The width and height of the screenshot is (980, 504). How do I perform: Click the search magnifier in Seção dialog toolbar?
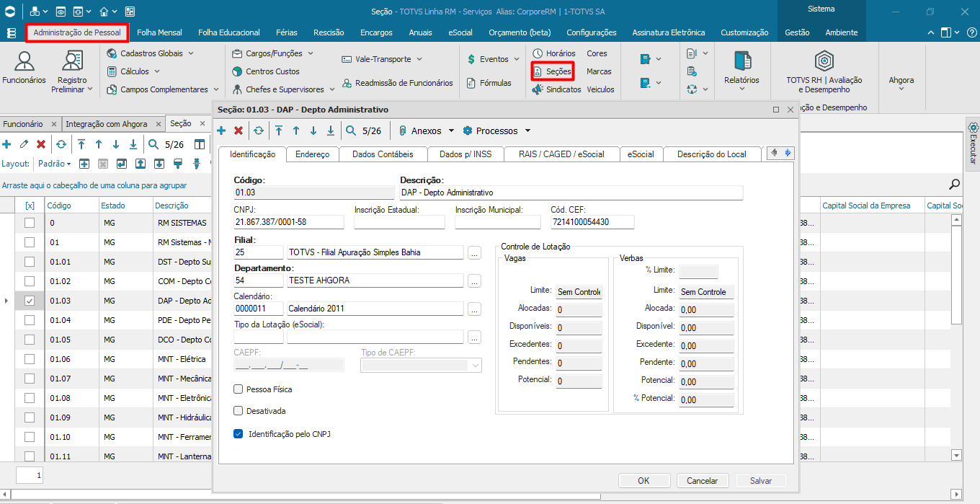(351, 131)
